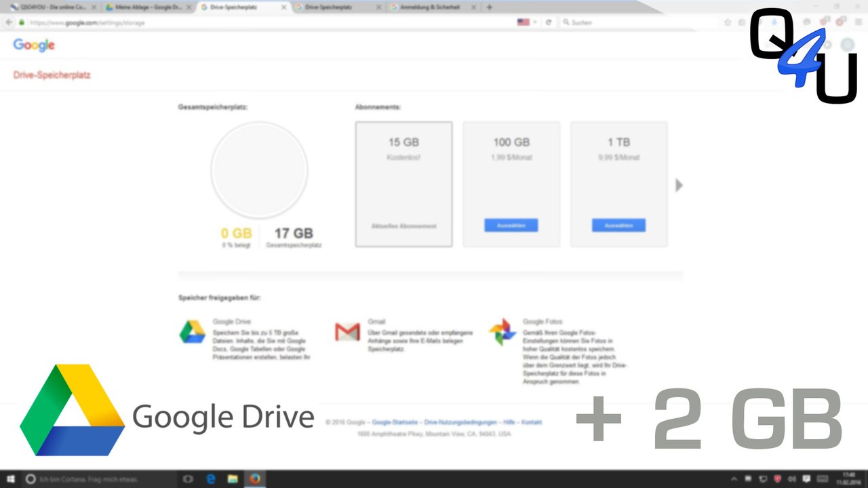This screenshot has height=488, width=868.
Task: Click the search magnifier icon in Suchen box
Action: pyautogui.click(x=566, y=22)
